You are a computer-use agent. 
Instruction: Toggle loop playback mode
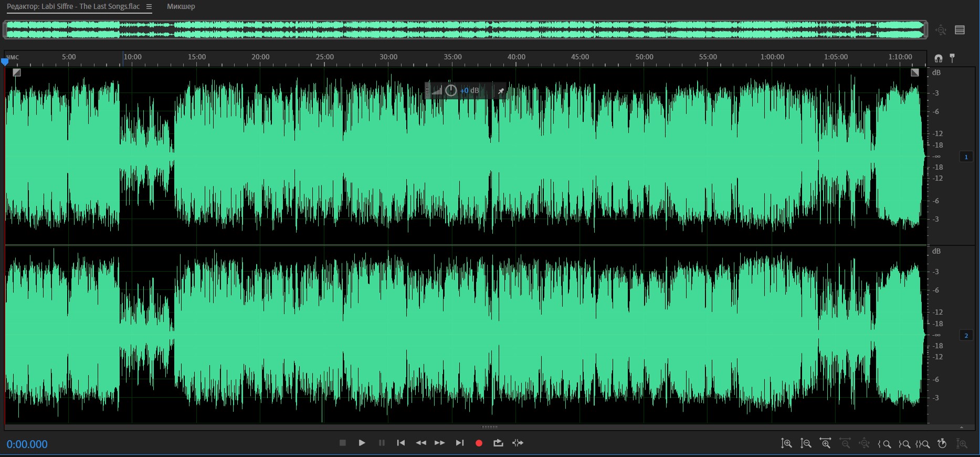click(498, 443)
